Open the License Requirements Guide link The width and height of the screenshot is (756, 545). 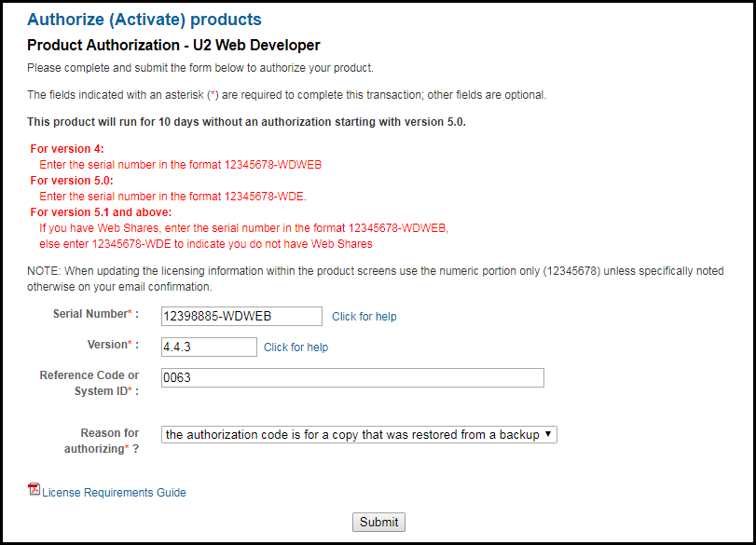click(114, 493)
